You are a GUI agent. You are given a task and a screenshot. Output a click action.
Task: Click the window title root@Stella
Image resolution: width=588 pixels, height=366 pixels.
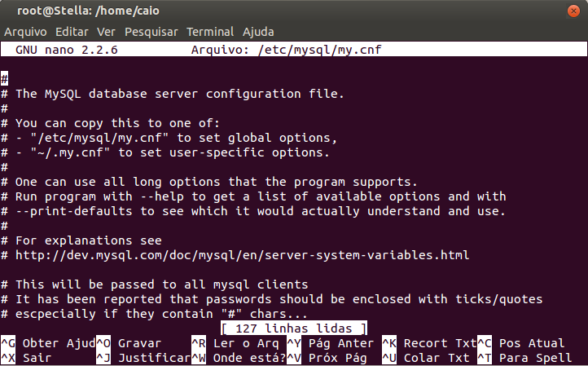coord(88,11)
